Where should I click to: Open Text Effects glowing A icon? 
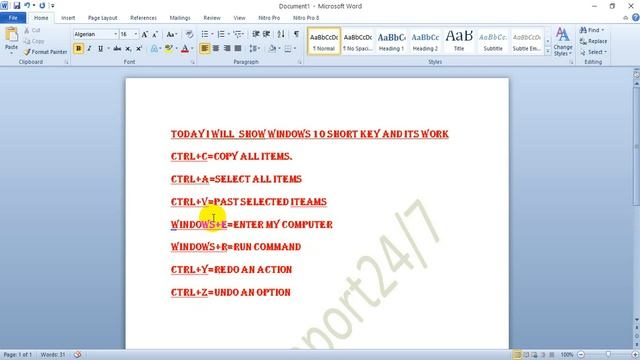[154, 49]
